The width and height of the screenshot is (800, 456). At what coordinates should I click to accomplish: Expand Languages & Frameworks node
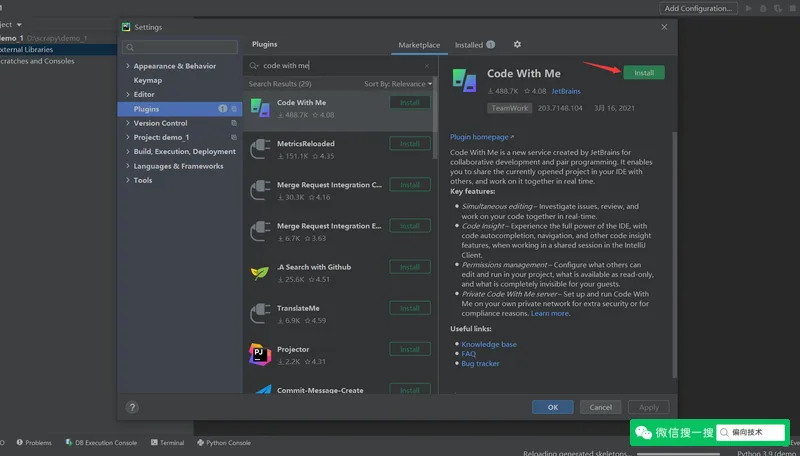click(128, 166)
